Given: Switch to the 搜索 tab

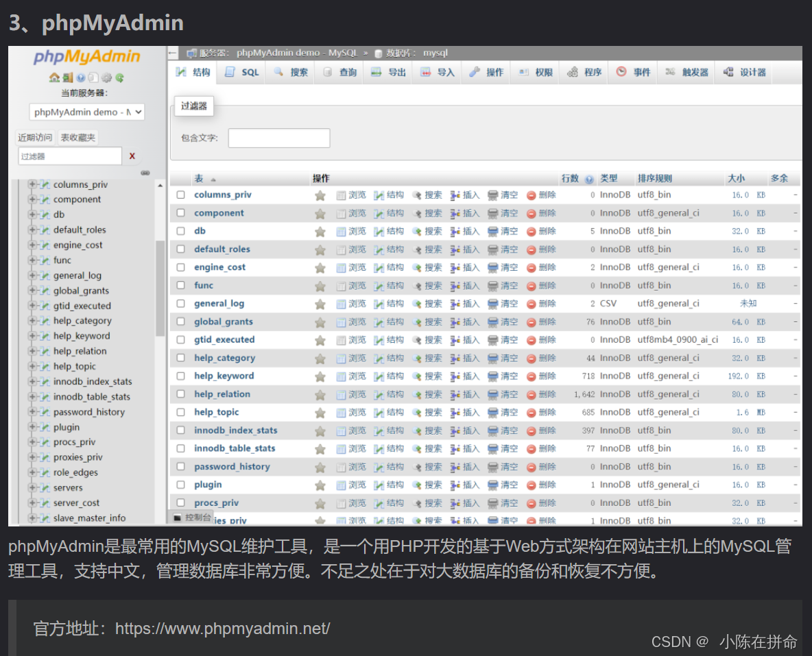Looking at the screenshot, I should [291, 73].
